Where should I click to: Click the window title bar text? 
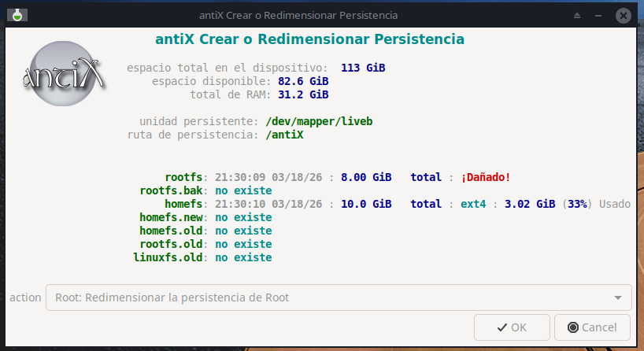(x=298, y=16)
